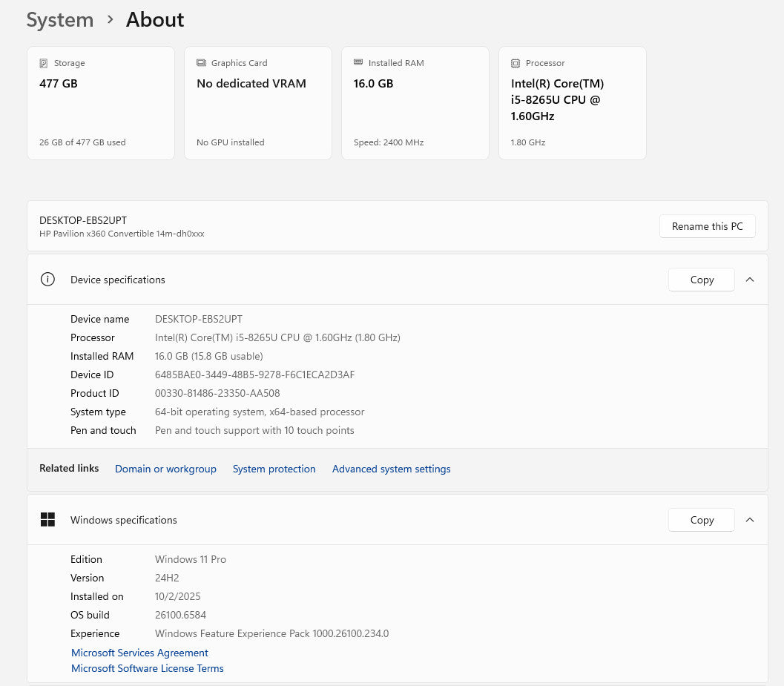The height and width of the screenshot is (686, 784).
Task: Click the Device specifications info icon
Action: [47, 280]
